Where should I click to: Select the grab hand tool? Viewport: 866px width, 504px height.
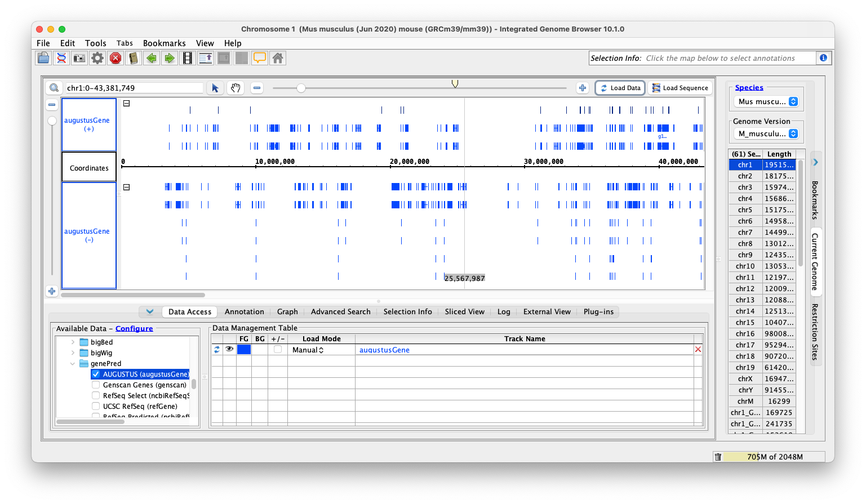pyautogui.click(x=236, y=88)
